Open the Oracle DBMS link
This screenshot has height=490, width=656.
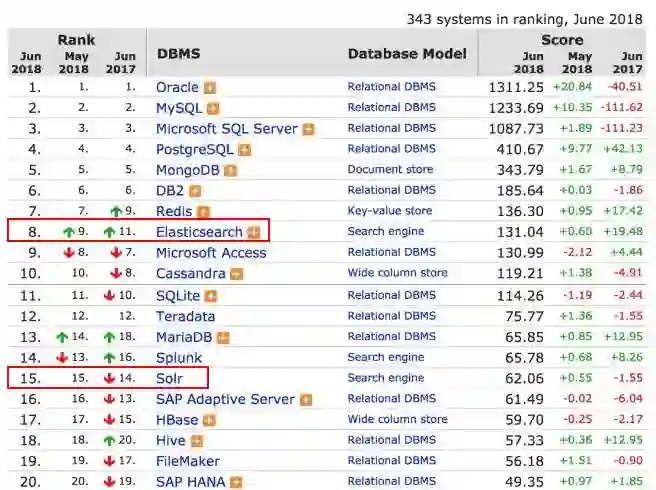(177, 87)
